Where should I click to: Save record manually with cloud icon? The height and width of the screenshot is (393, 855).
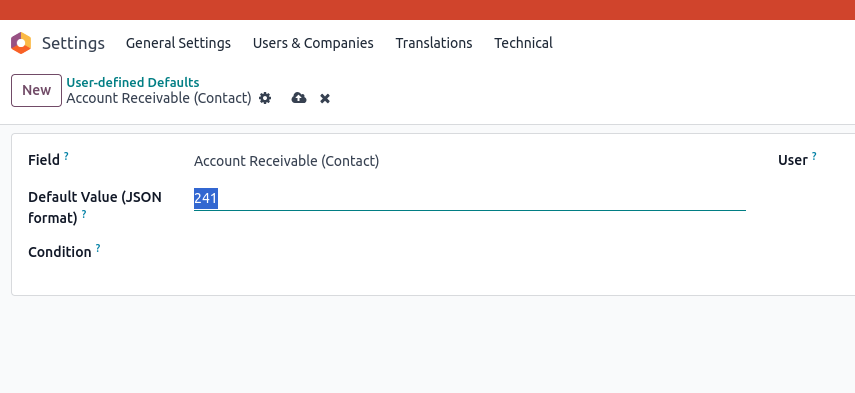299,98
